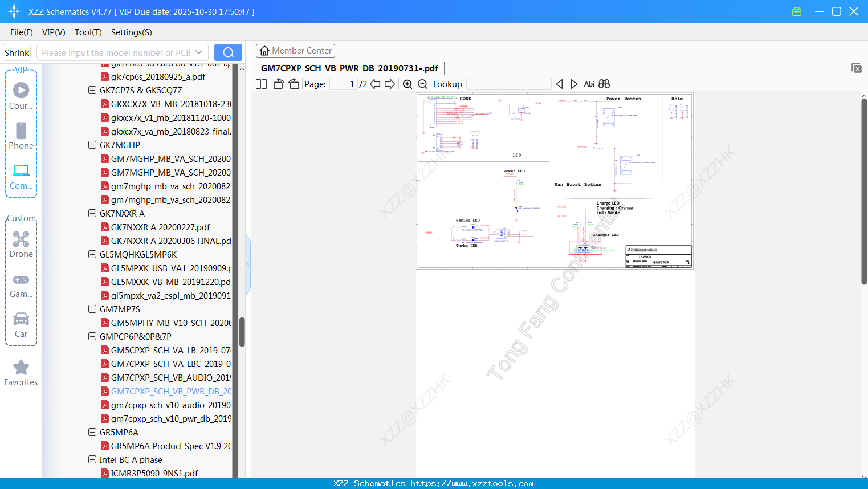Toggle the Abi whole-word match icon
Image resolution: width=868 pixels, height=489 pixels.
589,84
